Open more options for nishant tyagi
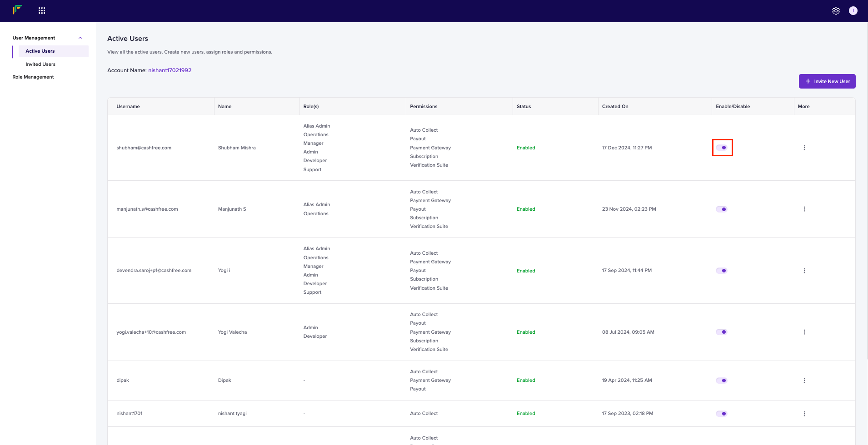Viewport: 868px width, 445px height. (x=804, y=414)
